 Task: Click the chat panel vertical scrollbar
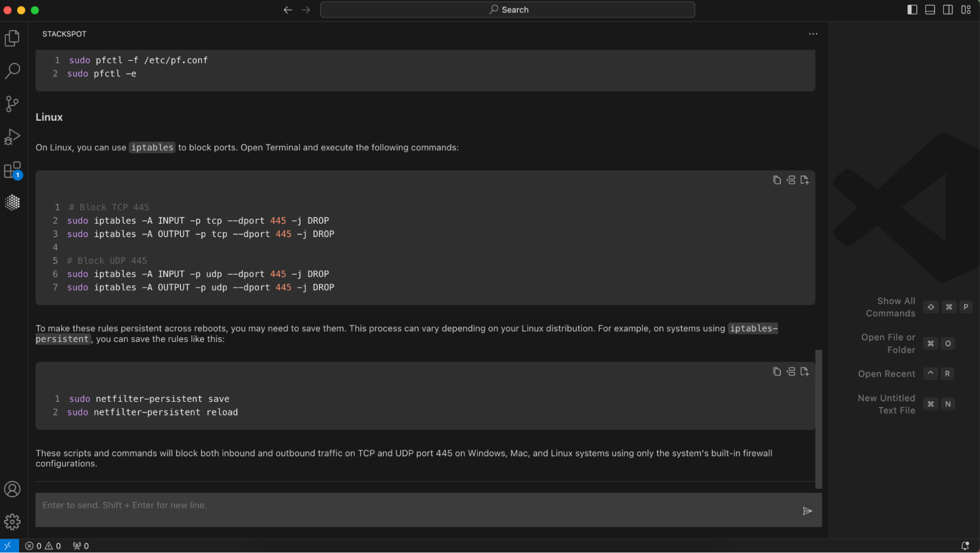(x=818, y=419)
